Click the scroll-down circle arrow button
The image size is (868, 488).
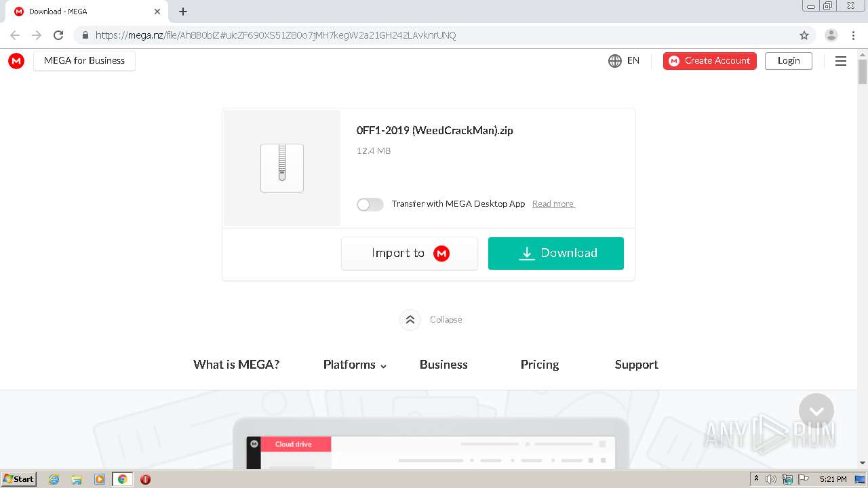(816, 411)
